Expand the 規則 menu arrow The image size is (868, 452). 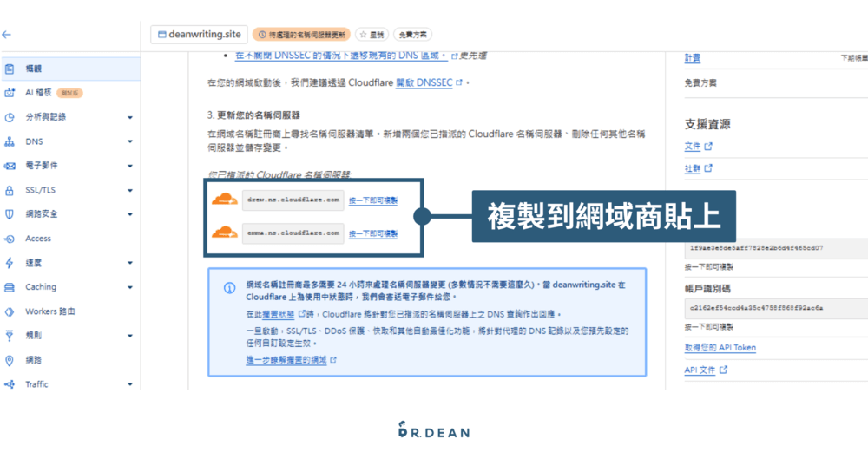(x=130, y=335)
